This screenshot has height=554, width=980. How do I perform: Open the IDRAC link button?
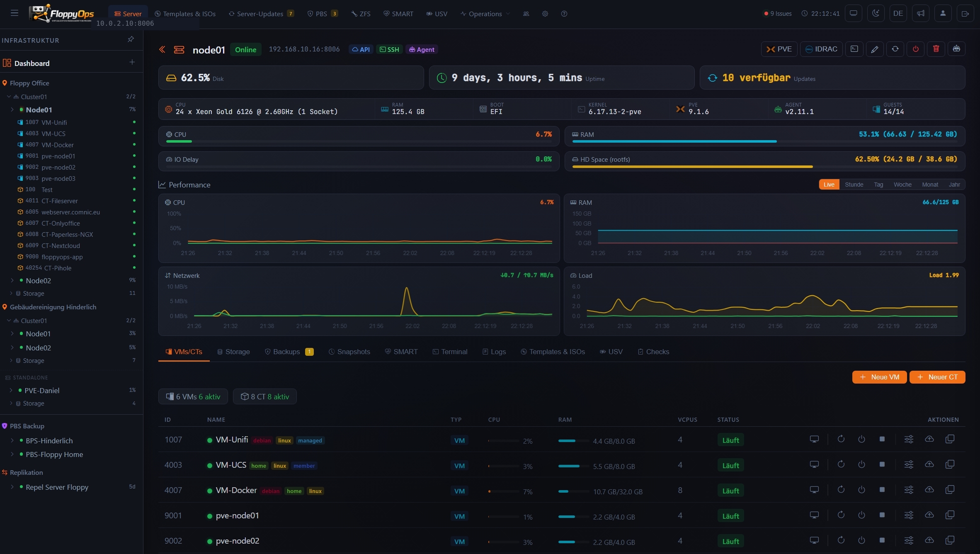[x=821, y=49]
